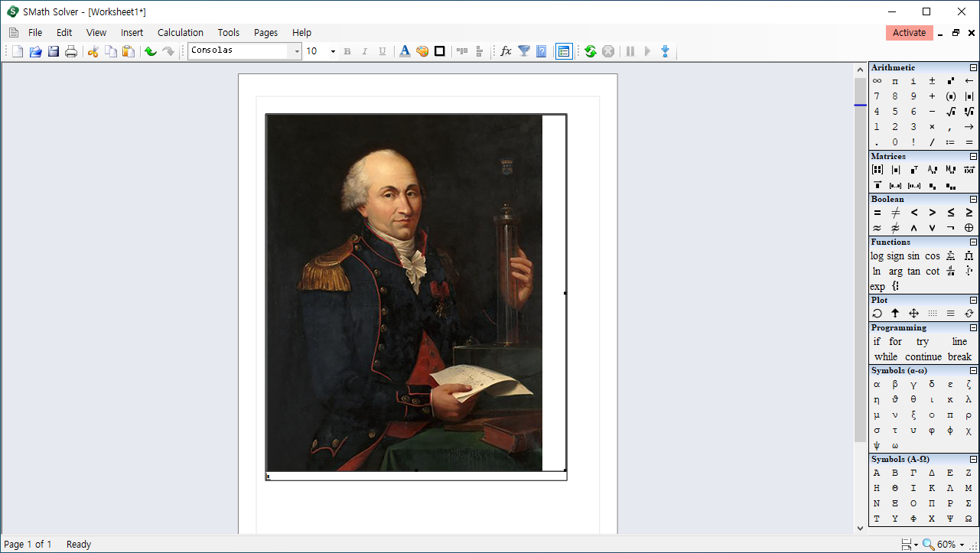Image resolution: width=980 pixels, height=553 pixels.
Task: Click the blue download arrow icon
Action: tap(665, 51)
